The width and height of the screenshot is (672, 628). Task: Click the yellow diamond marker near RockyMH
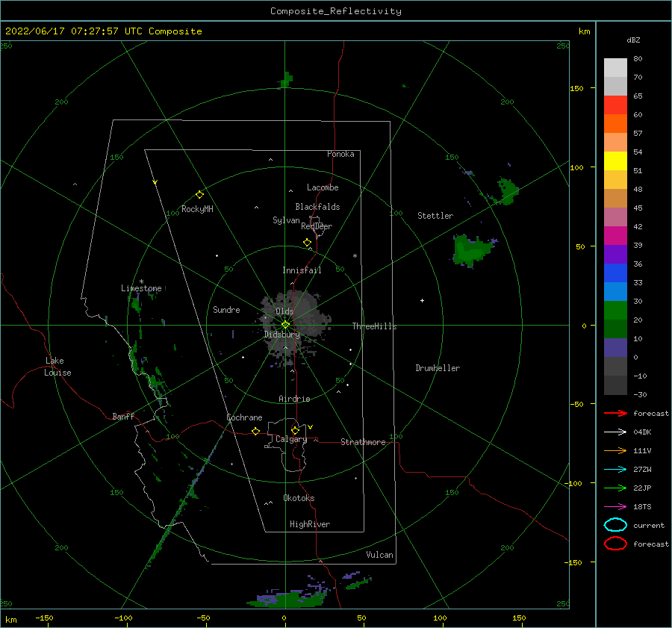point(199,195)
